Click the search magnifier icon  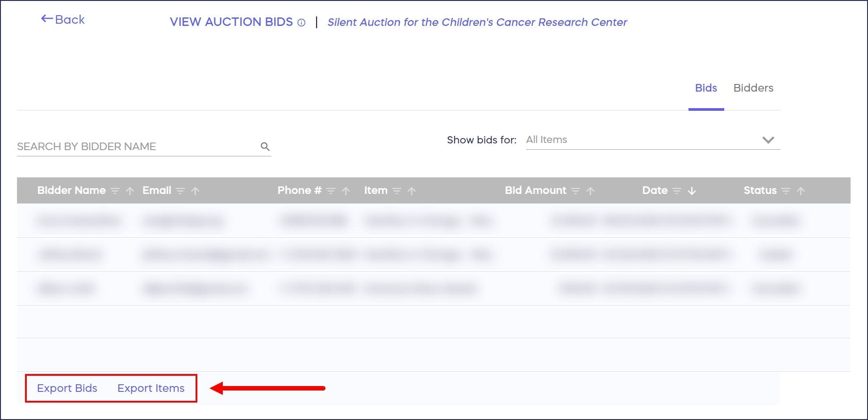(x=265, y=147)
